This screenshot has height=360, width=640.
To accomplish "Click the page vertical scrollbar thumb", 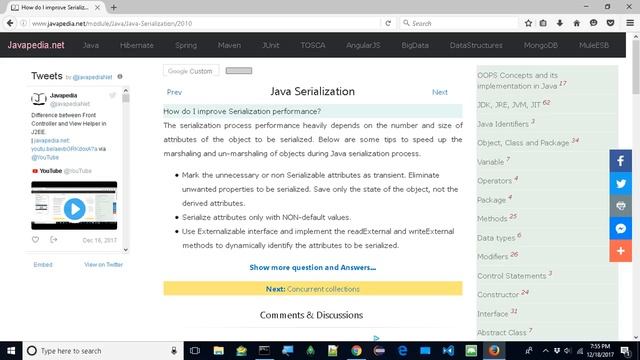I will [x=636, y=67].
